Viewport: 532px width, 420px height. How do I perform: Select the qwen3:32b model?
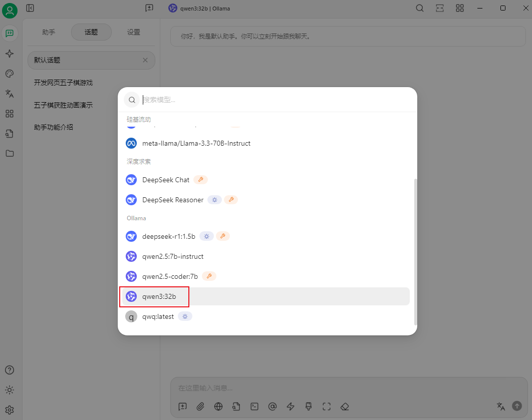pos(265,296)
